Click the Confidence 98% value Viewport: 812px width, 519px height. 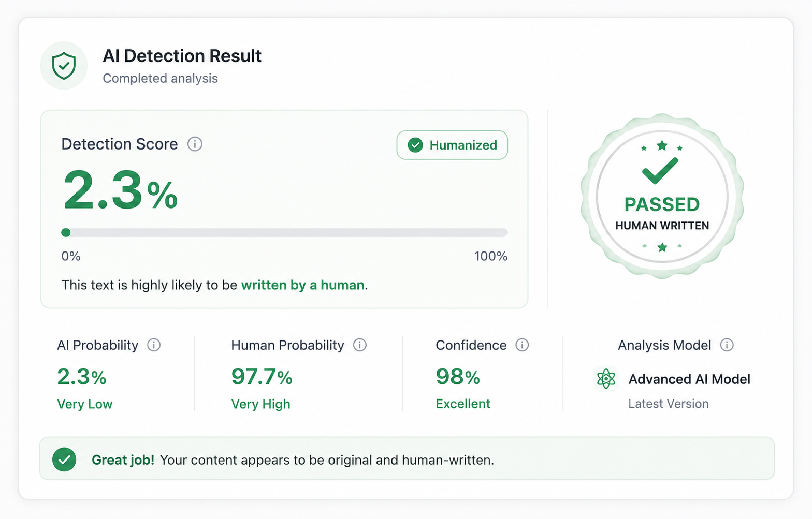point(458,377)
